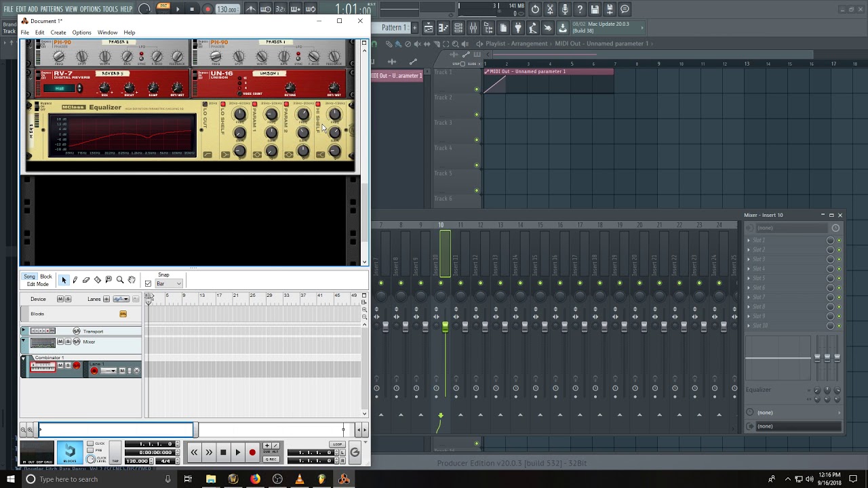868x488 pixels.
Task: Open the FL Studio mixer view icon
Action: coord(473,28)
